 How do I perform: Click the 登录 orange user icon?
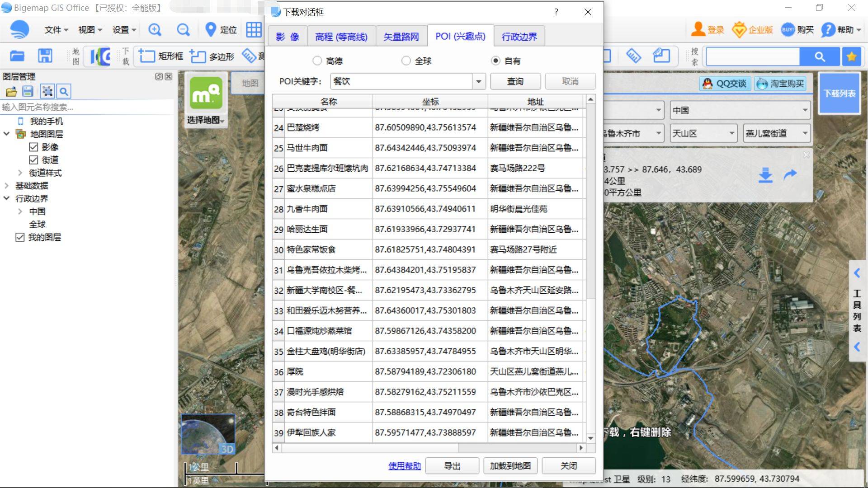pos(698,29)
